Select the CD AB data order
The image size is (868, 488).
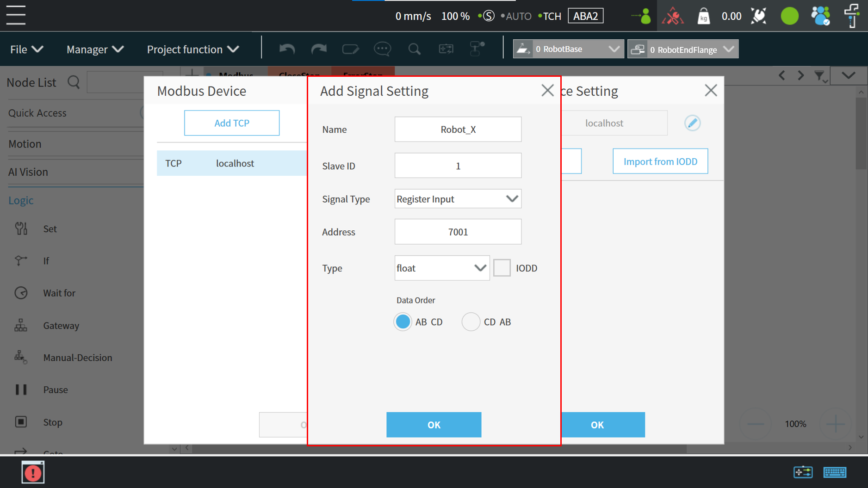471,322
